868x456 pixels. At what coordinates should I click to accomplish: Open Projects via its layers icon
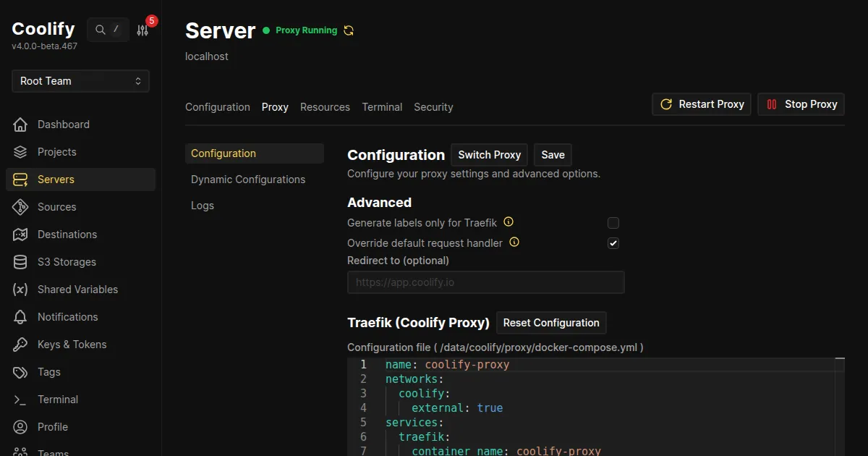click(x=20, y=152)
